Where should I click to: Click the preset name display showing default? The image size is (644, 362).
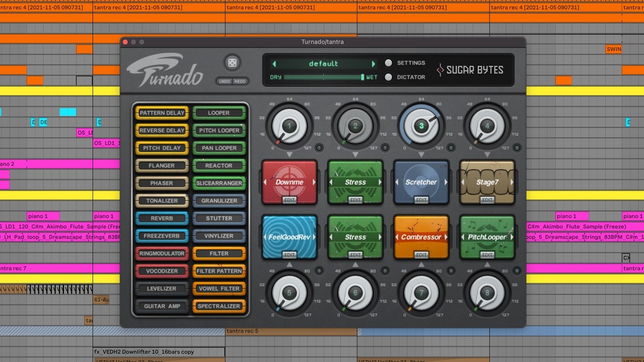coord(324,64)
